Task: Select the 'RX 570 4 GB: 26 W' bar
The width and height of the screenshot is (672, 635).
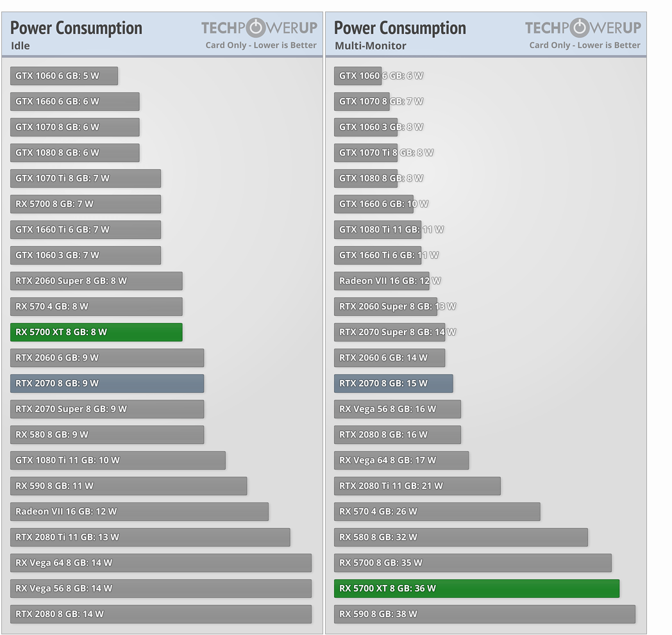Action: [437, 512]
